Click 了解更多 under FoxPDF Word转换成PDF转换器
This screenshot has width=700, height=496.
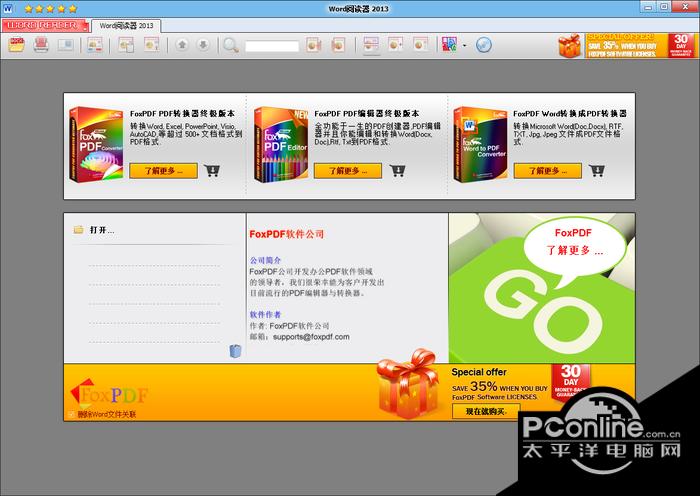point(548,171)
